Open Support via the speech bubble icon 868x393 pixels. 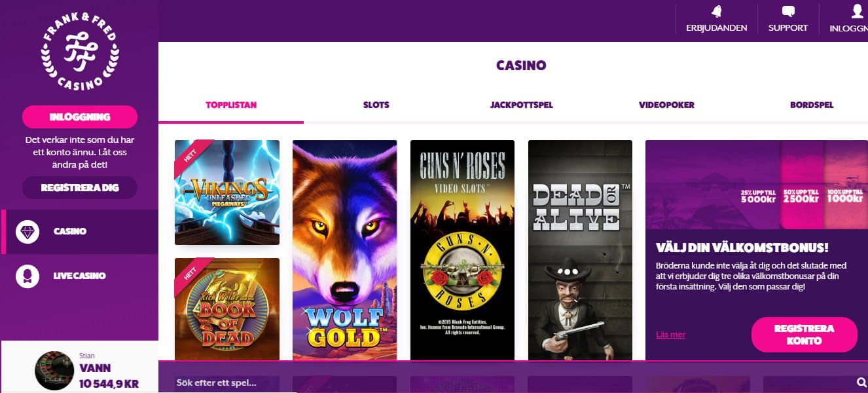point(788,11)
